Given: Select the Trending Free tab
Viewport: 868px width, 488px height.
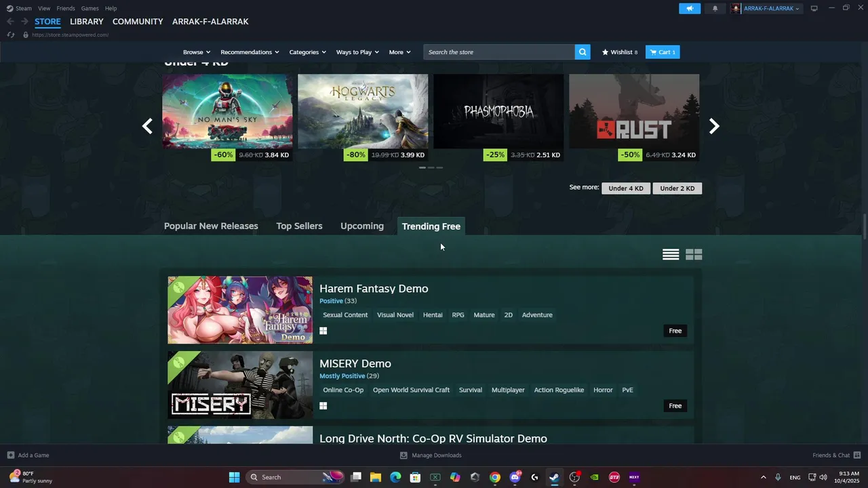Looking at the screenshot, I should pyautogui.click(x=431, y=226).
